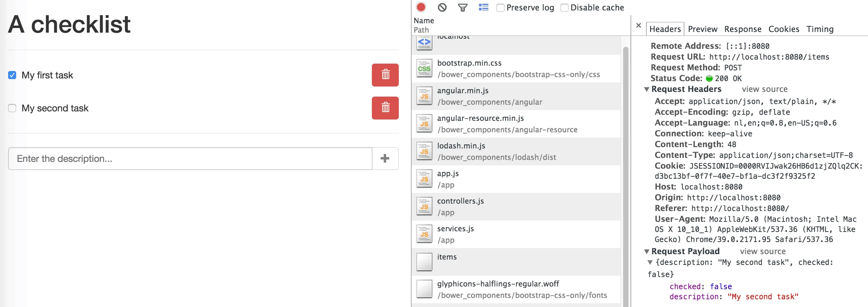
Task: Click 'view source' next to Request Payload
Action: click(763, 252)
